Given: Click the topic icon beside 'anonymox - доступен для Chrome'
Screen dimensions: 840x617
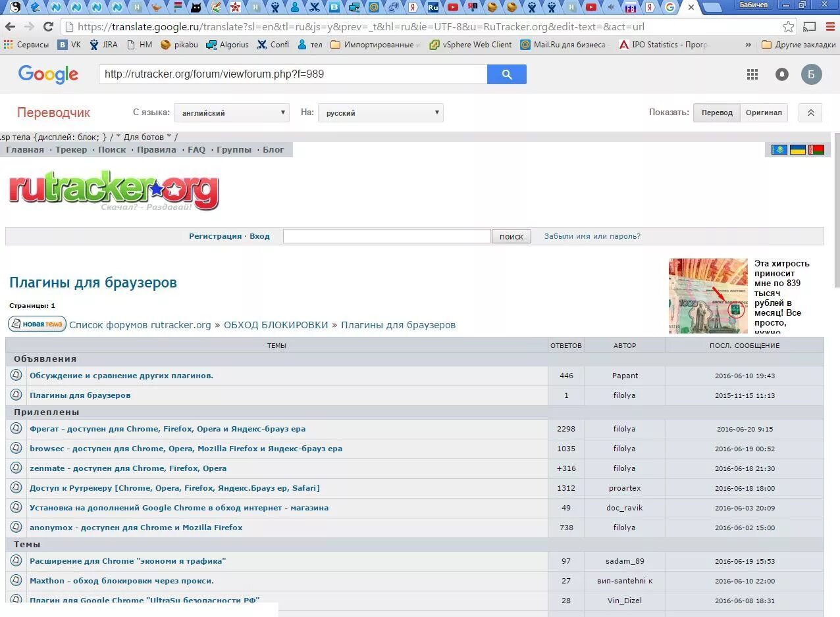Looking at the screenshot, I should pos(16,527).
